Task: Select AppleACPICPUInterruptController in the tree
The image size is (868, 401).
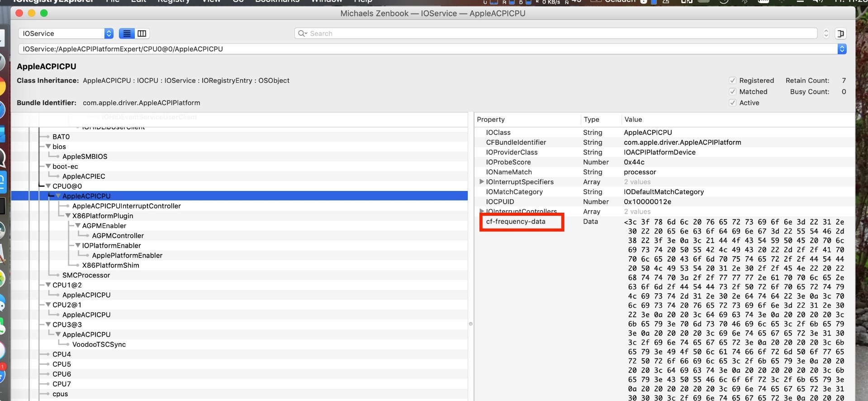Action: point(127,206)
